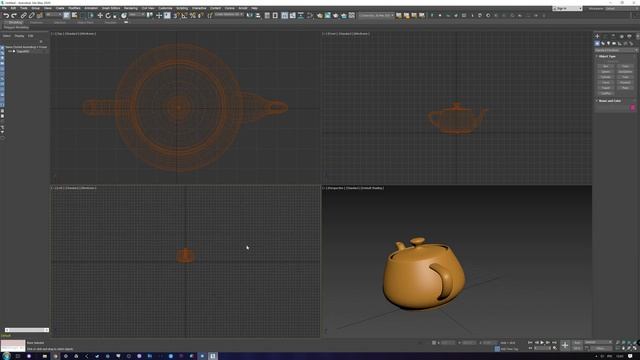Switch to Motion command panel tab
Image resolution: width=640 pixels, height=360 pixels.
[622, 37]
